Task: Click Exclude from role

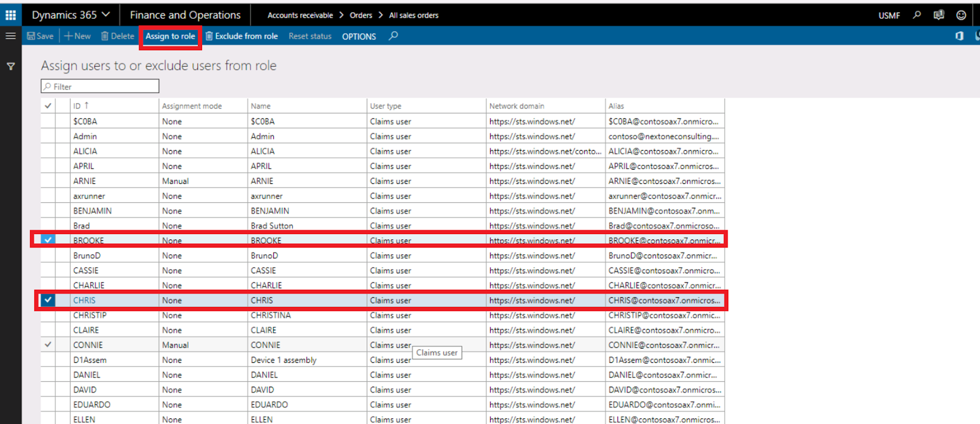Action: 241,36
